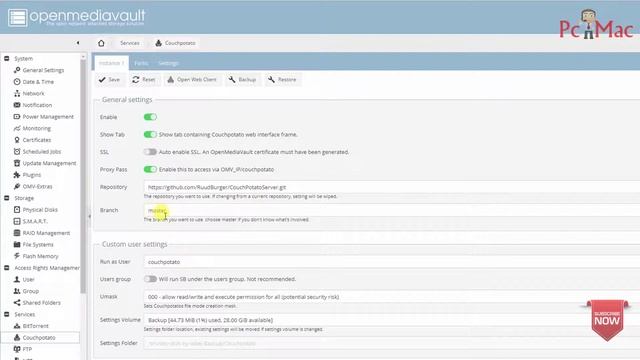Open the Umask dropdown

[392, 297]
